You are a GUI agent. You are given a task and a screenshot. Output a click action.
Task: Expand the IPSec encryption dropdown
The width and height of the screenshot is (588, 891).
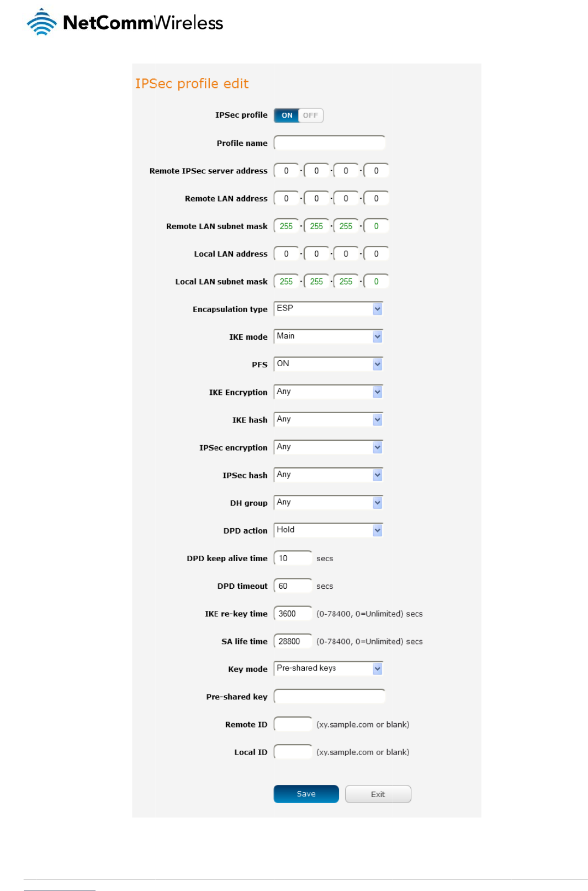tap(328, 447)
